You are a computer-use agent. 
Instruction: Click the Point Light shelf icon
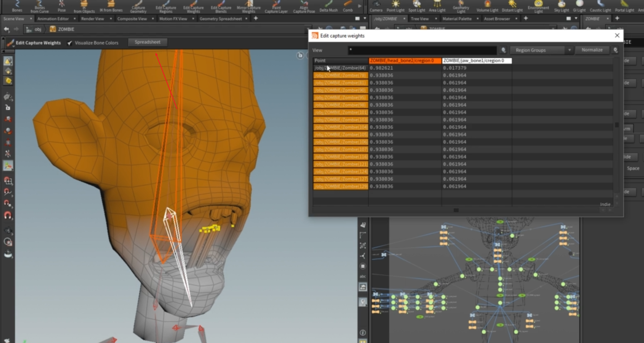point(395,6)
